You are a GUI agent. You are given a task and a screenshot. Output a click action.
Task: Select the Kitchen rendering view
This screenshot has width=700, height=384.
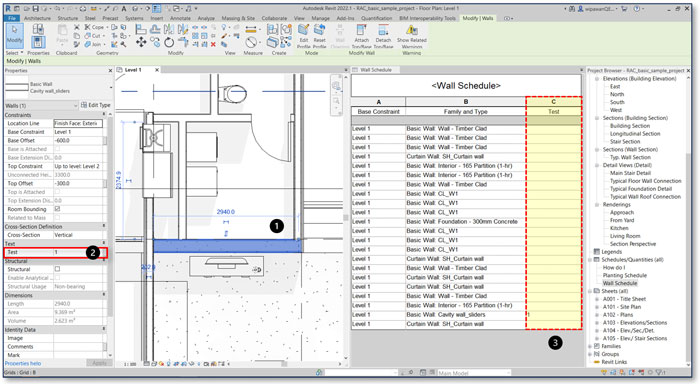pos(619,228)
